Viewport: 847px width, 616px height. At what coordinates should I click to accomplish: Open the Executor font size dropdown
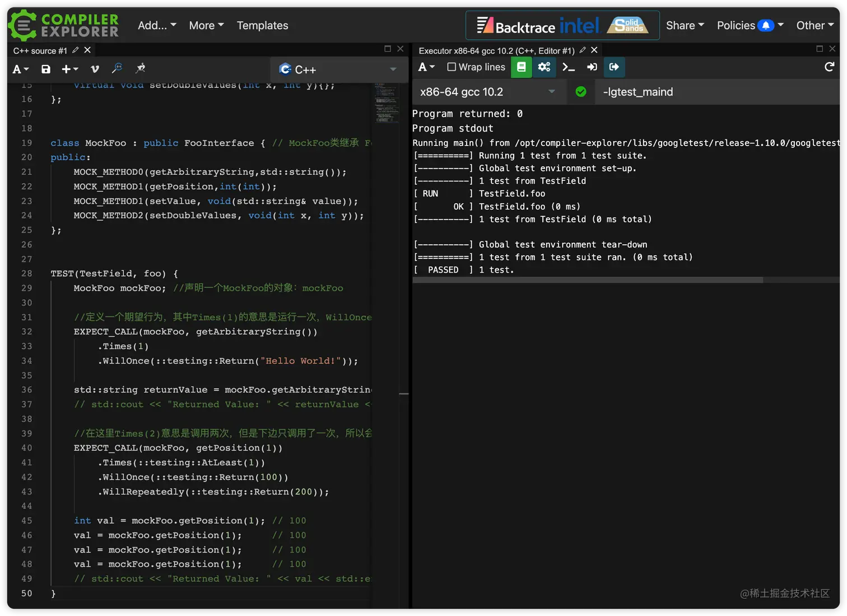pyautogui.click(x=426, y=67)
